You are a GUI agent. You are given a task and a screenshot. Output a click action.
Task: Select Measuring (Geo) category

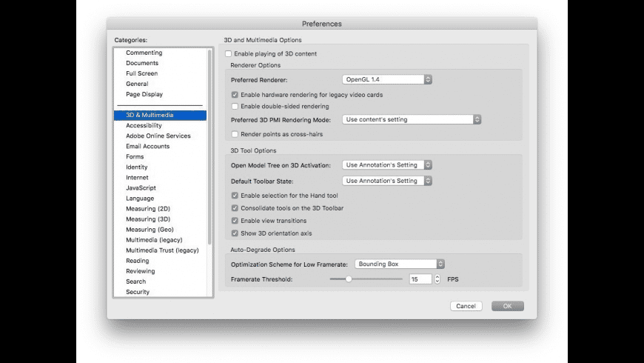coord(150,230)
